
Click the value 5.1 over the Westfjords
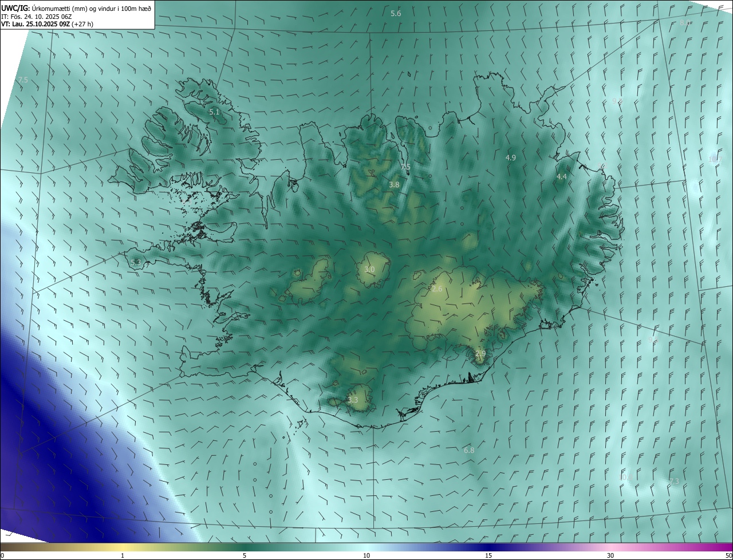pyautogui.click(x=214, y=112)
